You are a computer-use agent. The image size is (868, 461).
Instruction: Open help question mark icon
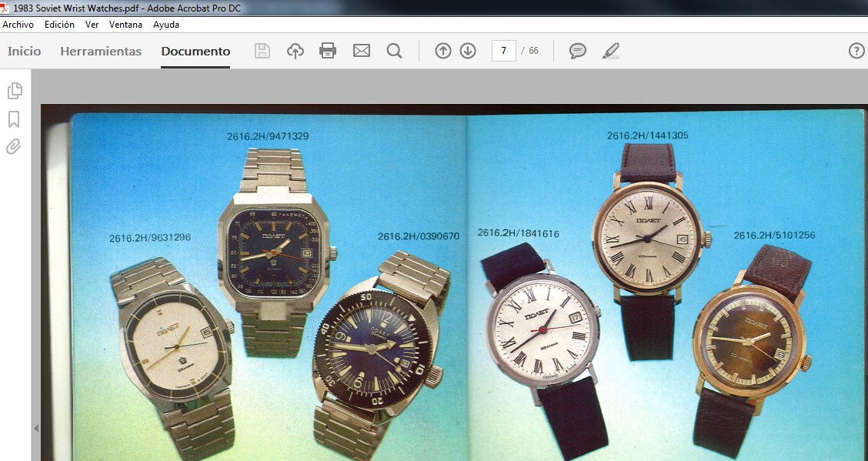856,51
